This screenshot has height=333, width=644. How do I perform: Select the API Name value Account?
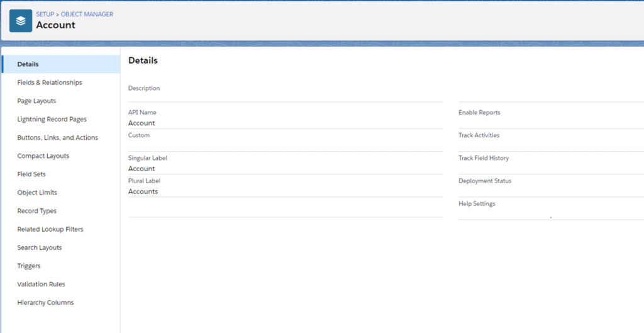(142, 123)
